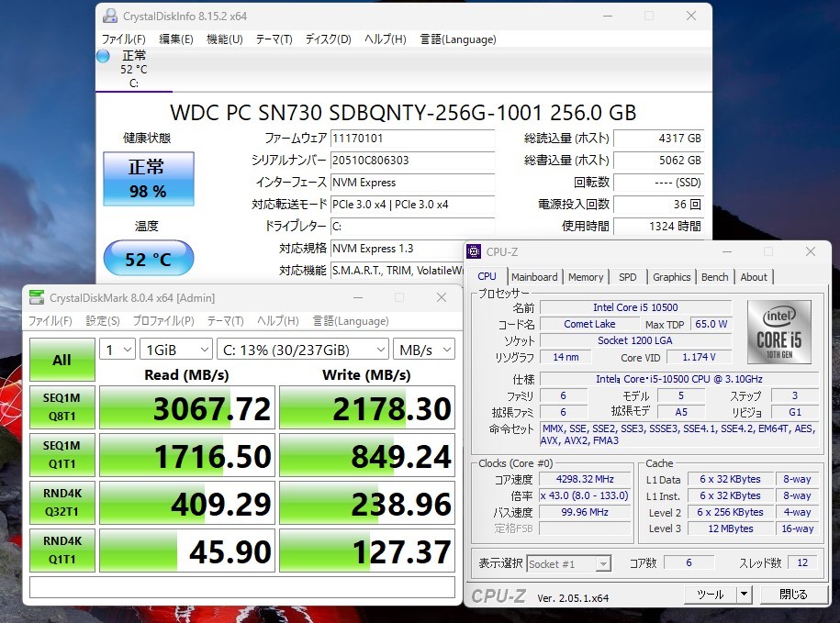Image resolution: width=840 pixels, height=623 pixels.
Task: Run all benchmarks with the All button
Action: tap(62, 360)
